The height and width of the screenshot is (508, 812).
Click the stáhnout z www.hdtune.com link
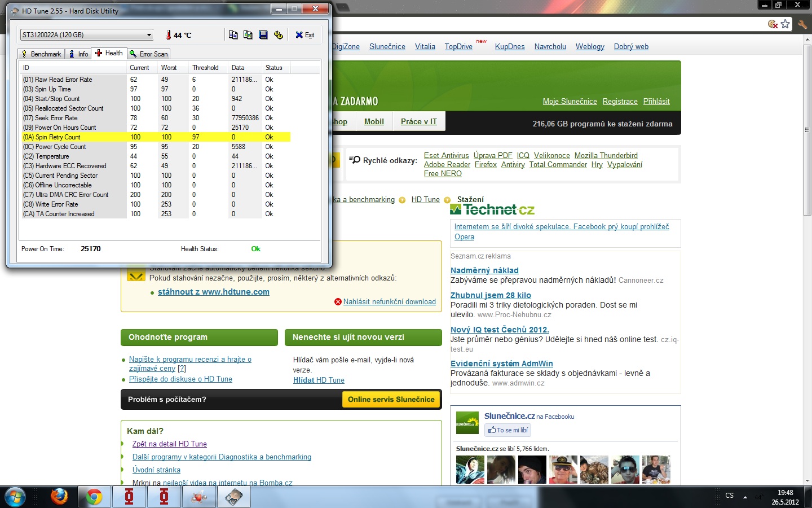click(214, 292)
